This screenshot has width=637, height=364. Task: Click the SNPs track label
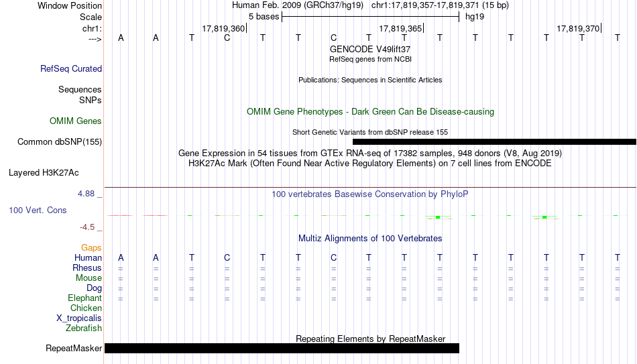tap(91, 100)
